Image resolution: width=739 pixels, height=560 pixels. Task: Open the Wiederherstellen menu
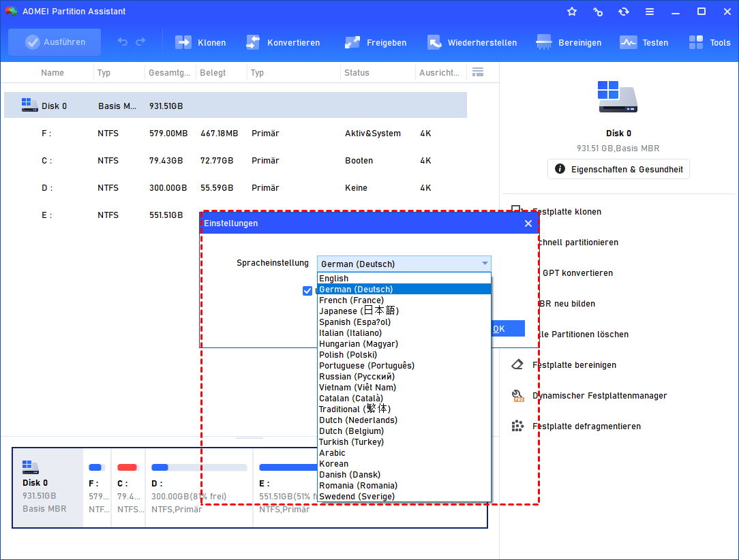tap(472, 42)
